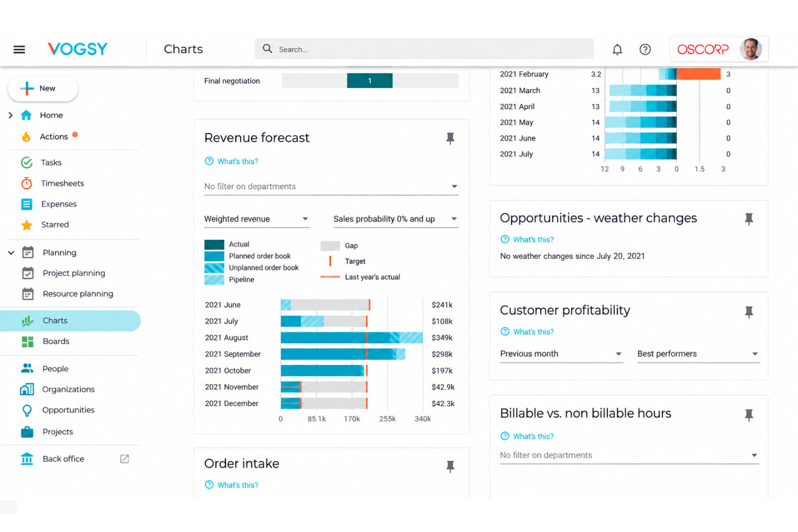Screen dimensions: 798x532
Task: Pin the Order intake chart
Action: (450, 466)
